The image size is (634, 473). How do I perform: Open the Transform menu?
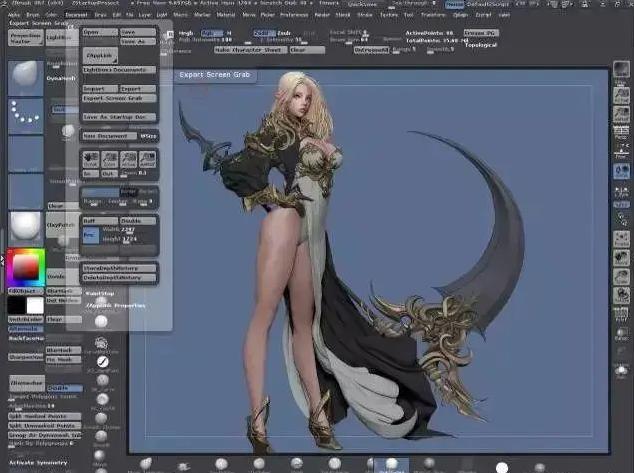tap(433, 15)
